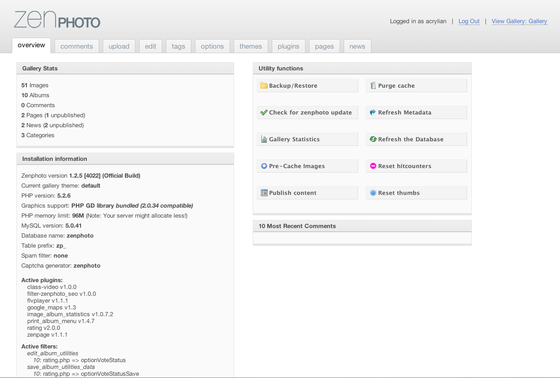Screen dimensions: 560x378
Task: Purge cache button
Action: 417,86
